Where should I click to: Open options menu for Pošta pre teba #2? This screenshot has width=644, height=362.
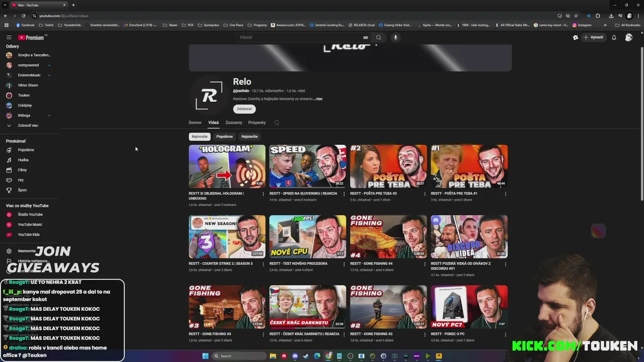[x=425, y=194]
